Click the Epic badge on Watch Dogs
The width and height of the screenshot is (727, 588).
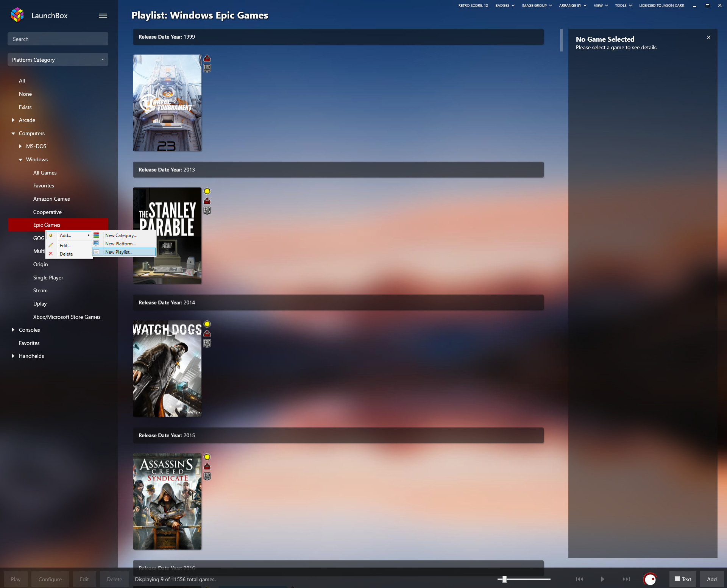coord(207,343)
